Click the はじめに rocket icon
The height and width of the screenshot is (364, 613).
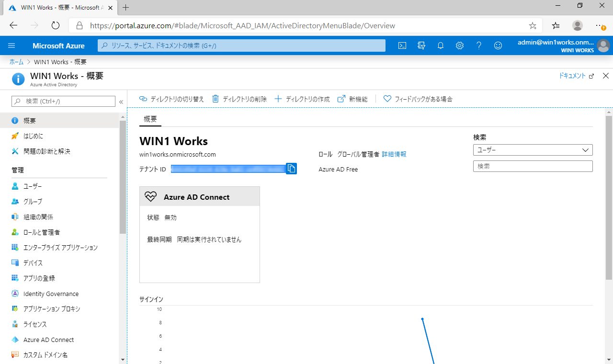pyautogui.click(x=15, y=136)
